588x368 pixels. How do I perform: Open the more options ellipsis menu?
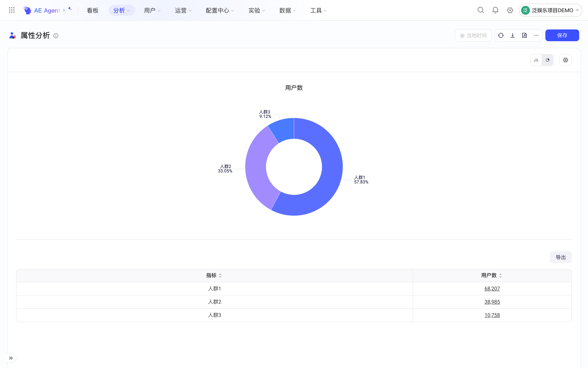pyautogui.click(x=536, y=36)
